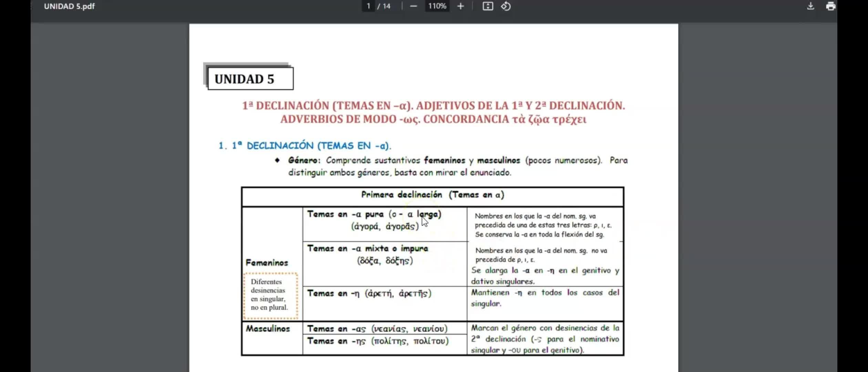Click the Temas en -α mixta cell
The image size is (868, 372).
[384, 255]
